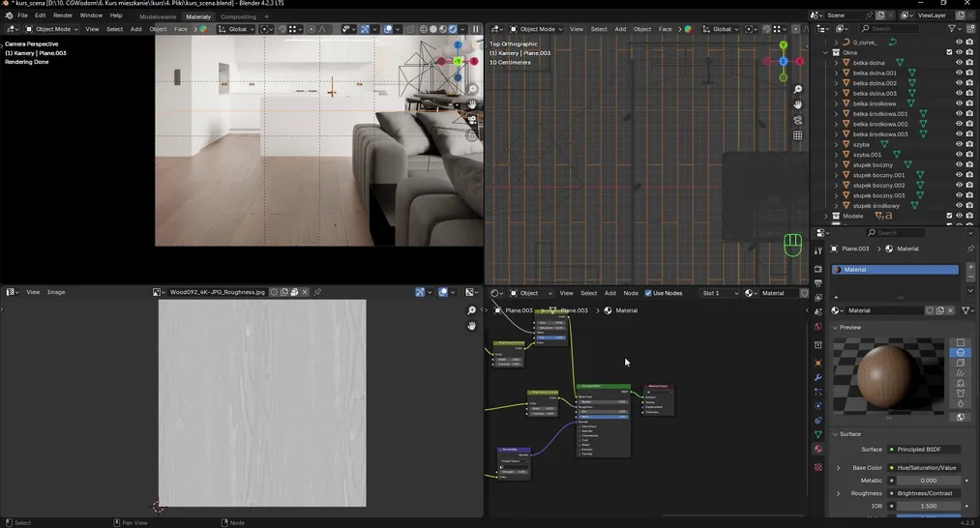
Task: Toggle the Use Nodes checkbox
Action: tap(648, 293)
